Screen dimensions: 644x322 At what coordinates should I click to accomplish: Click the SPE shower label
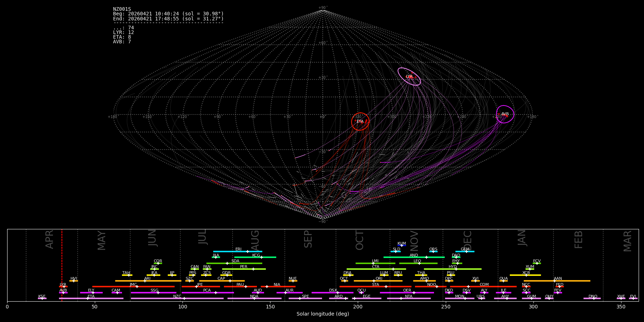point(306,297)
